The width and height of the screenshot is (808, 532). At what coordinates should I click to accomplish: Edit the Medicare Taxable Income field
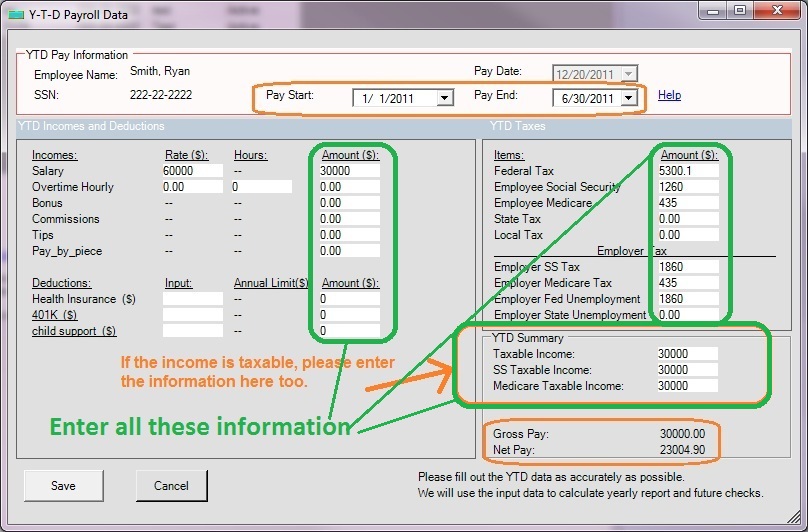(688, 386)
